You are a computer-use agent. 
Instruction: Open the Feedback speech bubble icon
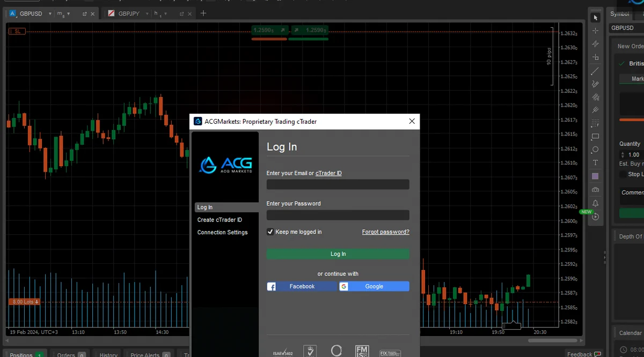(597, 354)
